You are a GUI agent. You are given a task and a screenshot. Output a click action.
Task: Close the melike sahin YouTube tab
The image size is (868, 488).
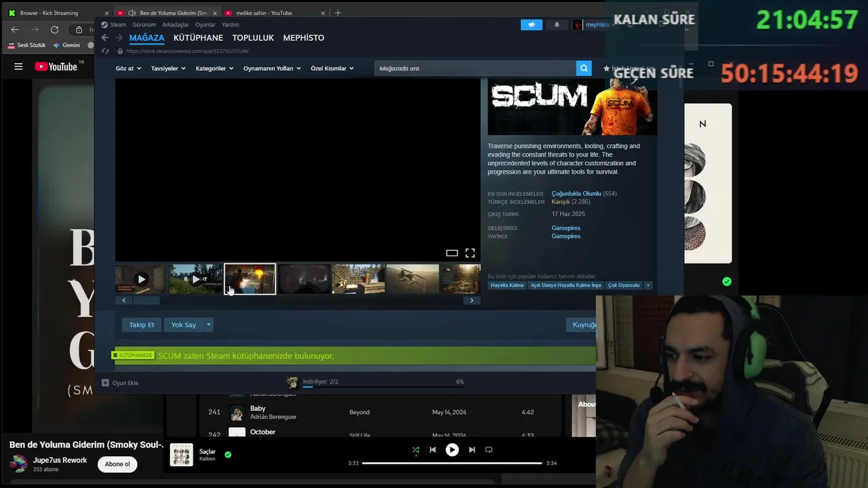coord(323,13)
